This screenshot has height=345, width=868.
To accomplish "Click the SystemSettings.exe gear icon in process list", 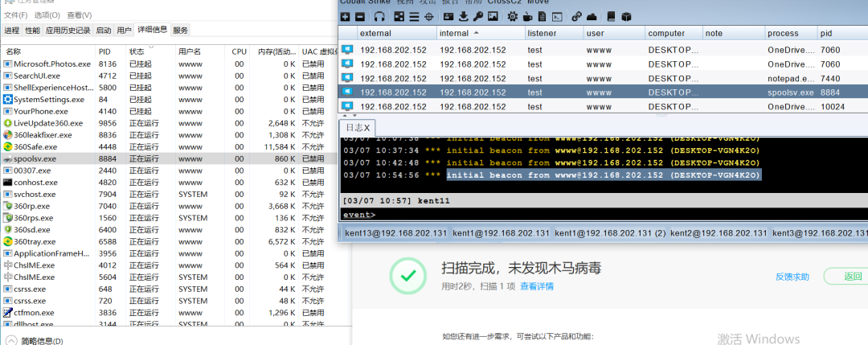I will 8,100.
